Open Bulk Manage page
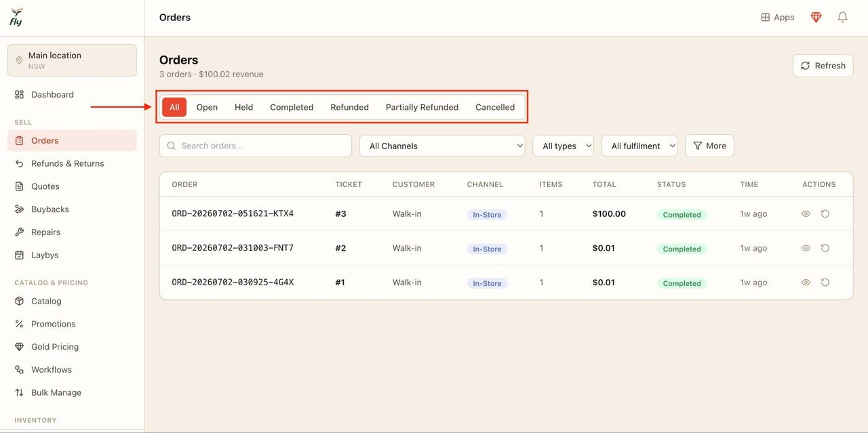Screen dimensions: 868x433 click(72, 393)
